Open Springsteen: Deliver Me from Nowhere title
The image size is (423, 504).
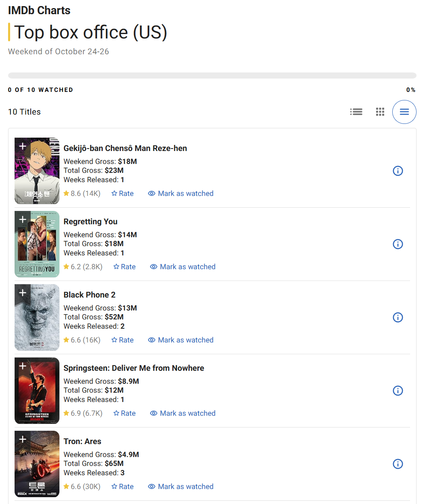tap(133, 368)
